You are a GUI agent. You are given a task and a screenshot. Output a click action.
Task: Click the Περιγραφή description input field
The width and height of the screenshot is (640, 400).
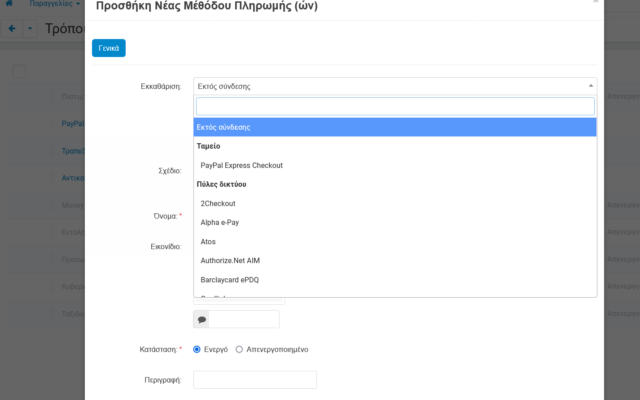254,380
